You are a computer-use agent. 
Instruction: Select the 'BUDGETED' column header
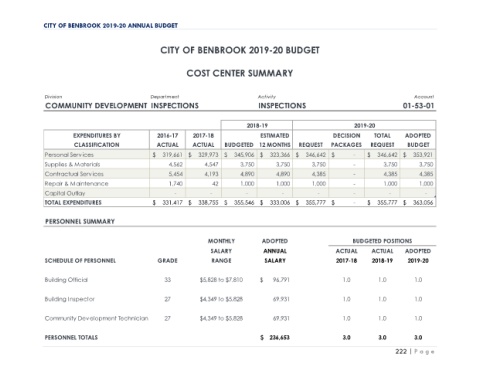coord(239,145)
